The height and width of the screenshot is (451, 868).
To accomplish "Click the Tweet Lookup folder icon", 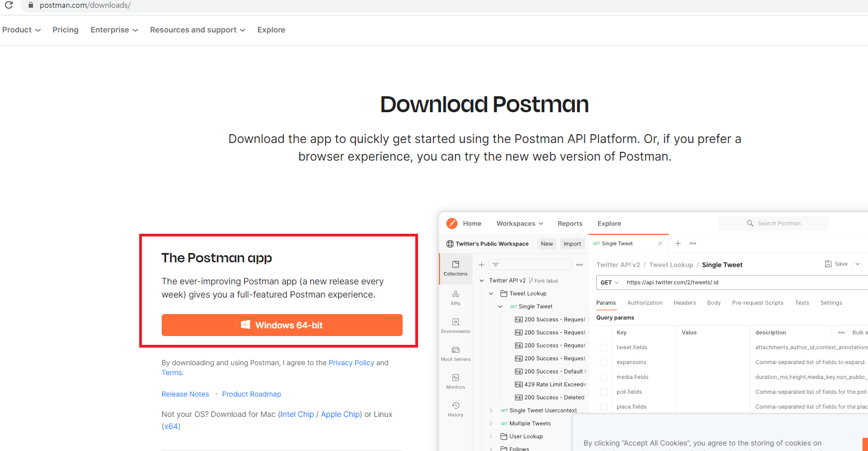I will tap(504, 294).
